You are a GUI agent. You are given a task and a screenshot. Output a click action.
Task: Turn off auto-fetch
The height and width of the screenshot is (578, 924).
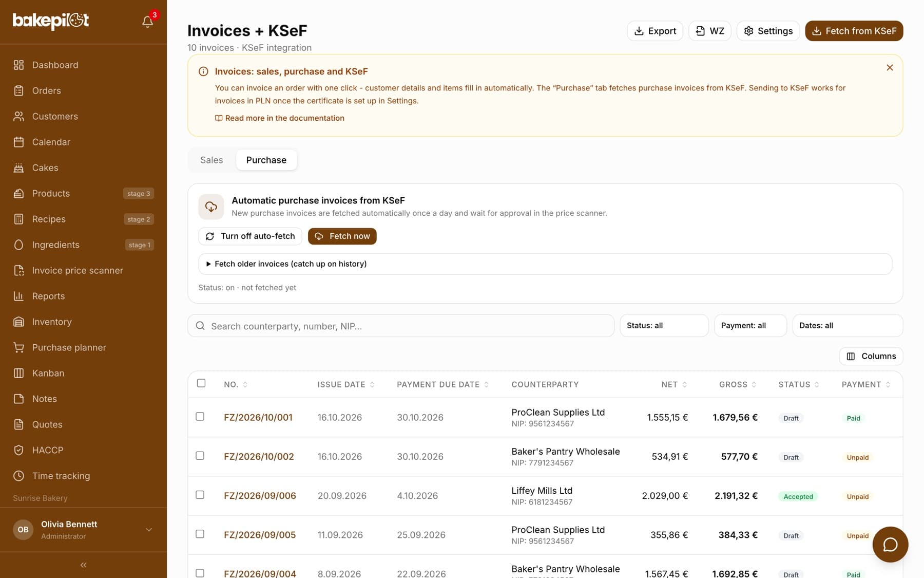pos(250,236)
